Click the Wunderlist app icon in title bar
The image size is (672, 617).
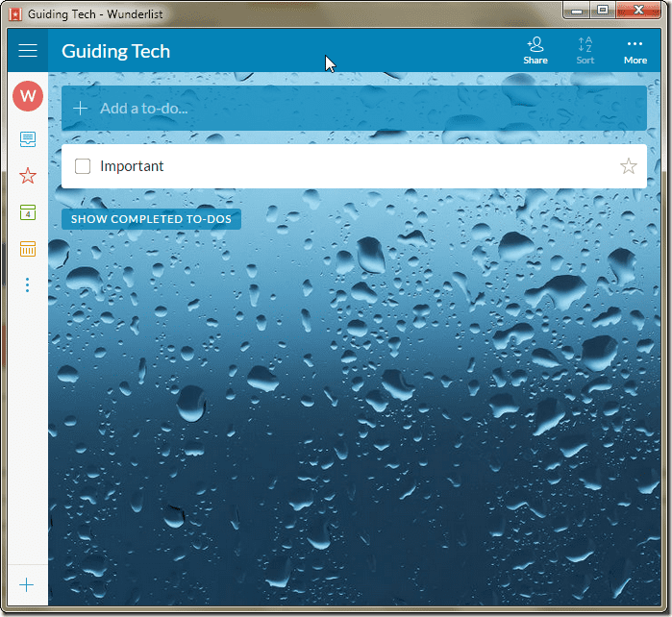(x=15, y=14)
